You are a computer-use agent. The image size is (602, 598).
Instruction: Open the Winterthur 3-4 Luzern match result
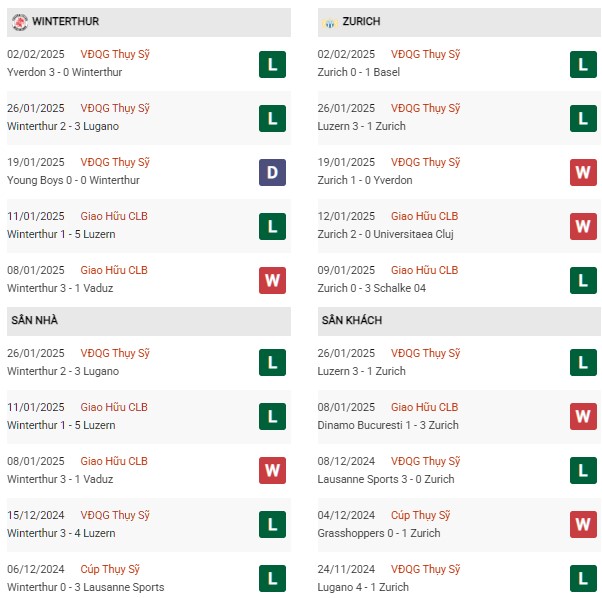pyautogui.click(x=61, y=533)
